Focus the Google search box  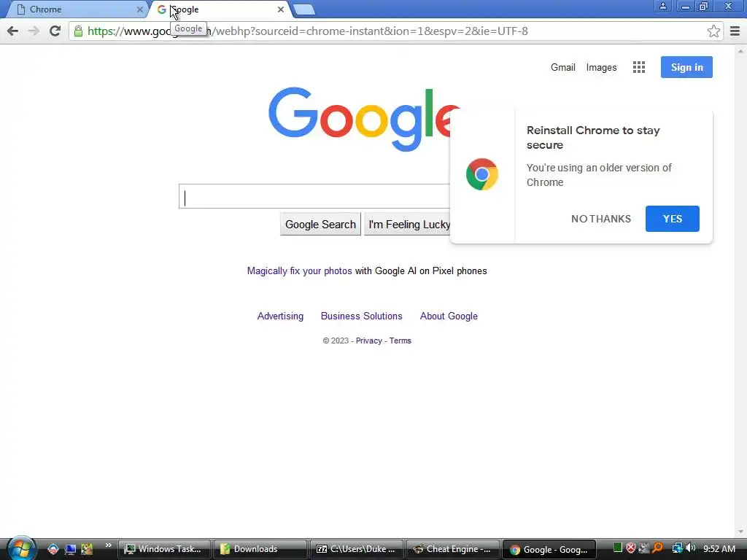[314, 196]
